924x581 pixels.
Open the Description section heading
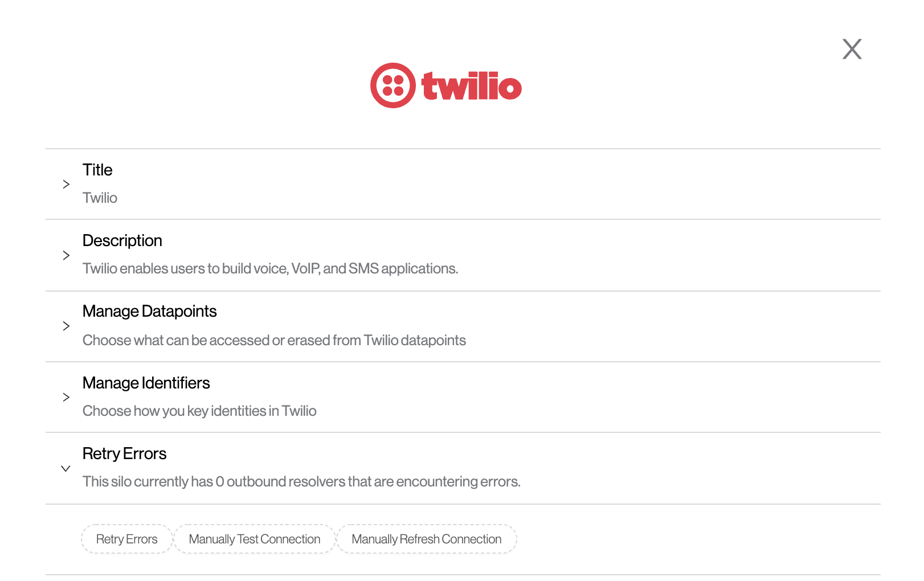tap(122, 240)
